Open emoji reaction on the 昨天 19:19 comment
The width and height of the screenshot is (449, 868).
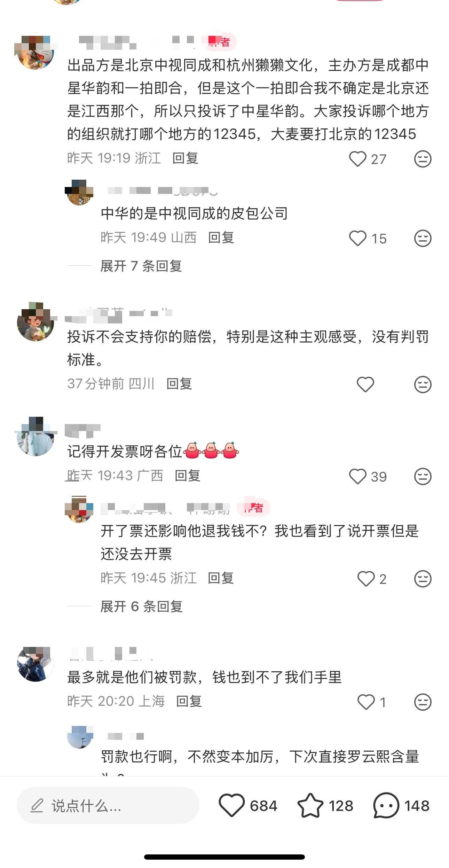pyautogui.click(x=423, y=159)
